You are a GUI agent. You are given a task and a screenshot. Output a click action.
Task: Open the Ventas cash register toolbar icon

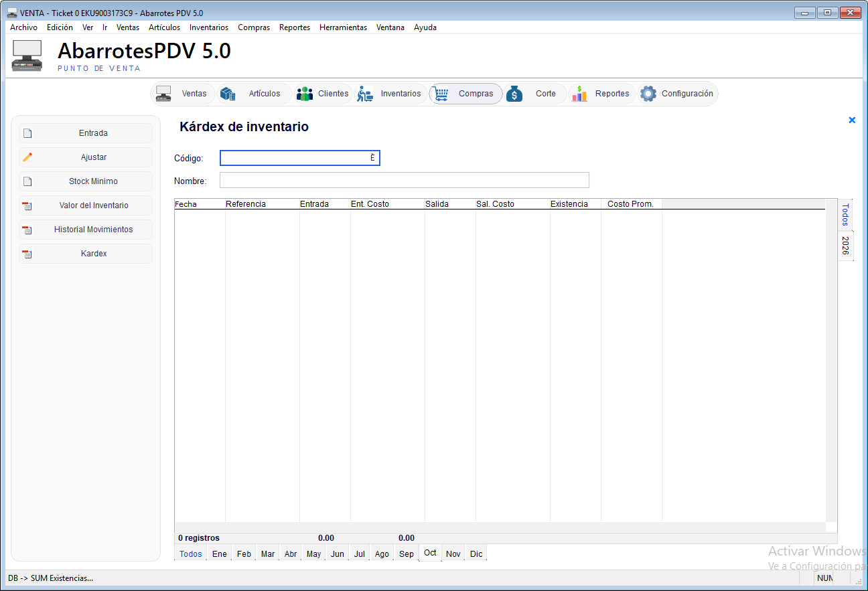(x=163, y=94)
